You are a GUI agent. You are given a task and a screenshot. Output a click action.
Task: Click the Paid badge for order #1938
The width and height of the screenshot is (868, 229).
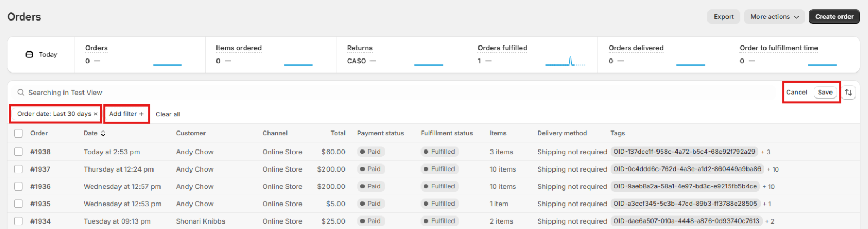[x=371, y=152]
